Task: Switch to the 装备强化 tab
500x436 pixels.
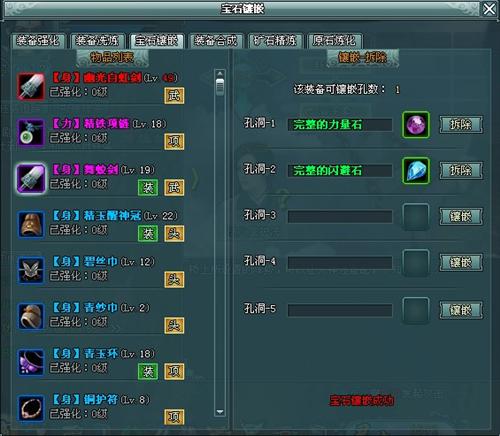Action: click(x=38, y=41)
